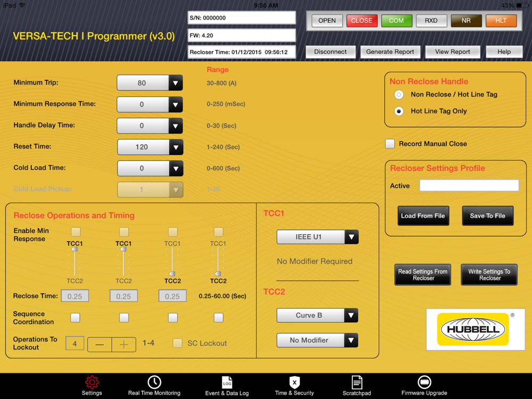Tap the OPEN status button
Image resolution: width=532 pixels, height=399 pixels.
327,21
